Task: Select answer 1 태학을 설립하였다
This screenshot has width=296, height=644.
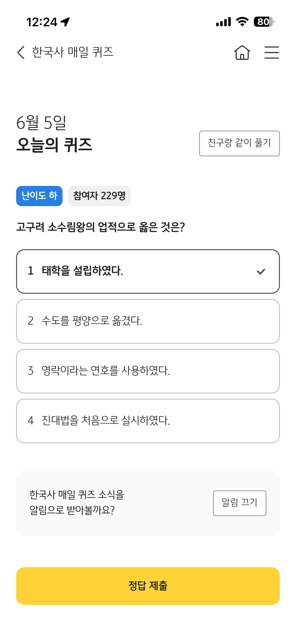Action: pyautogui.click(x=148, y=271)
